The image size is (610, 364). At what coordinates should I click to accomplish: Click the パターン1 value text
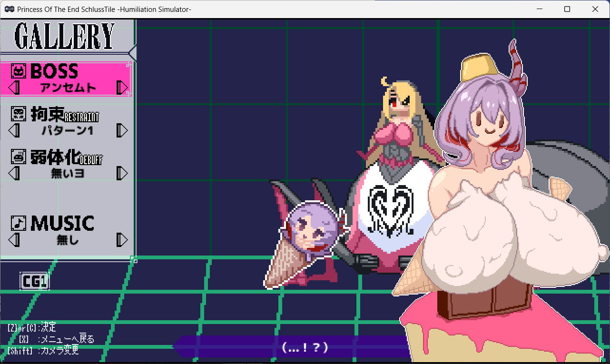[x=67, y=131]
